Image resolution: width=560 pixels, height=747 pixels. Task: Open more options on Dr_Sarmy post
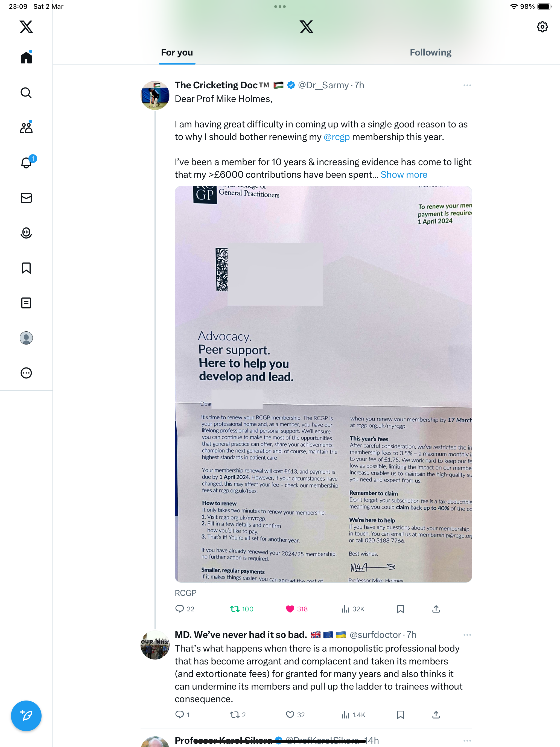tap(467, 85)
